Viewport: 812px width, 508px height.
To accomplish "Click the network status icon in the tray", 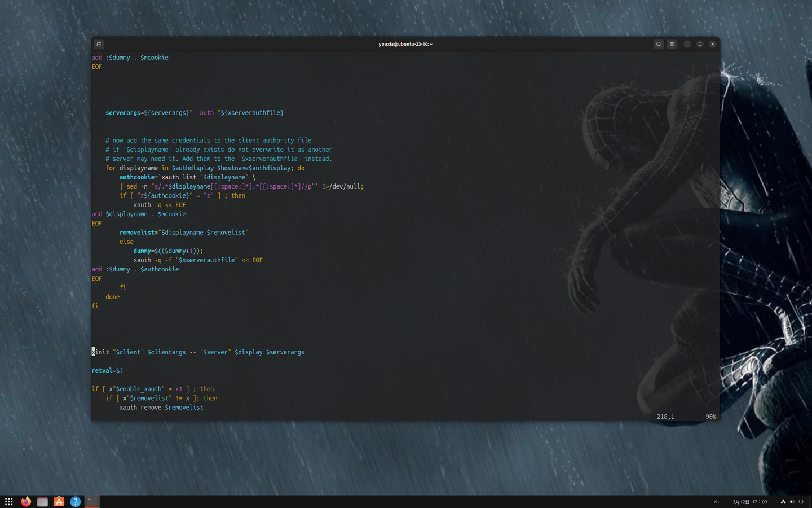I will click(783, 501).
